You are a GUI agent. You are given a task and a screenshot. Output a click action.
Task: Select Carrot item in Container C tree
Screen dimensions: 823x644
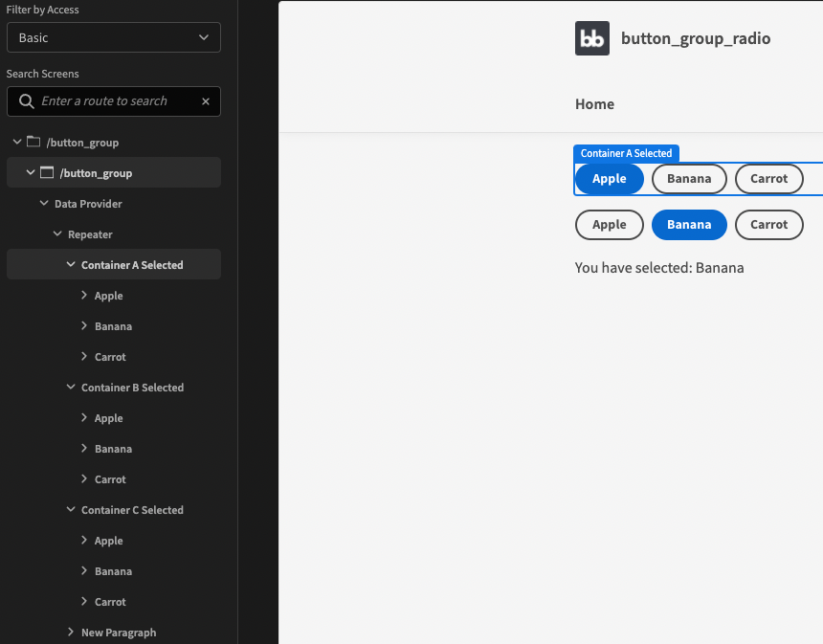pos(110,602)
